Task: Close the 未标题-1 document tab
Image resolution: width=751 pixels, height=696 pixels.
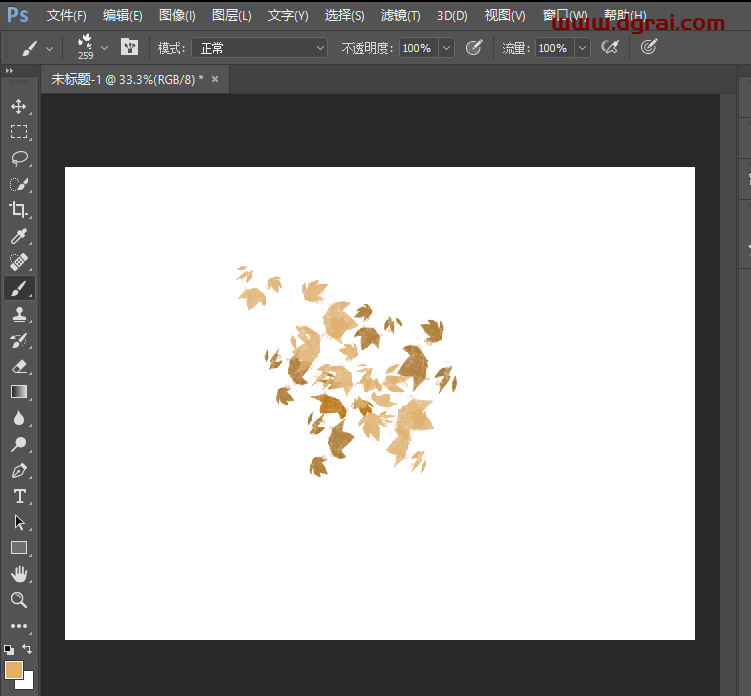Action: pyautogui.click(x=215, y=79)
